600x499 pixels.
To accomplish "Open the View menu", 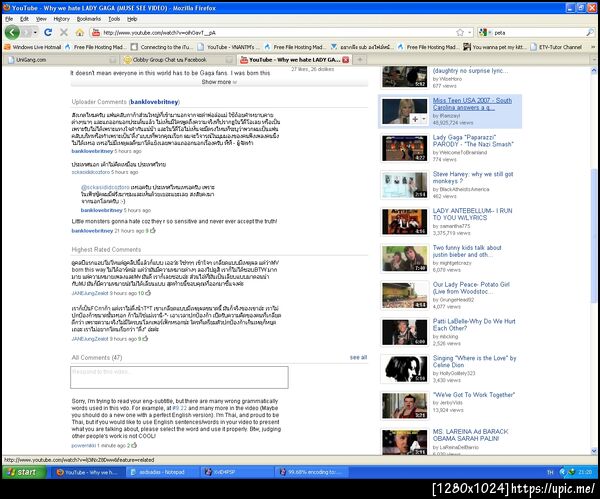I will tap(41, 19).
